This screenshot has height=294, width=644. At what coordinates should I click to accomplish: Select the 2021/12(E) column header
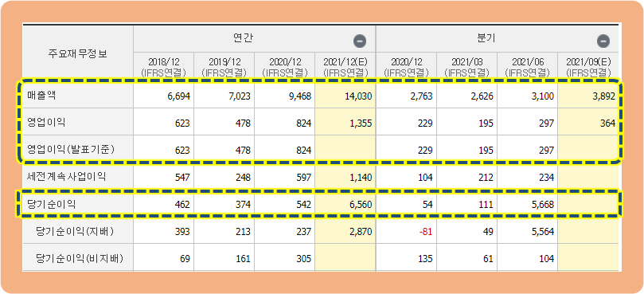(x=345, y=68)
